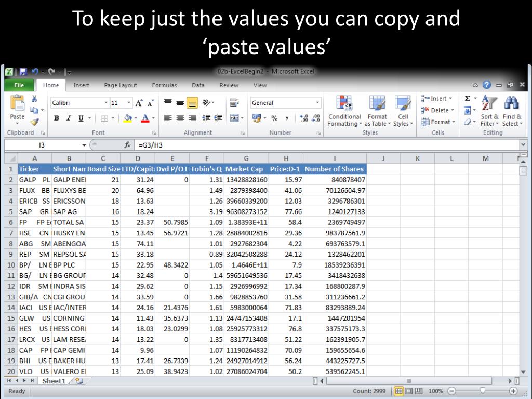Click Insert cells button
Screen dimensions: 532x399
436,98
